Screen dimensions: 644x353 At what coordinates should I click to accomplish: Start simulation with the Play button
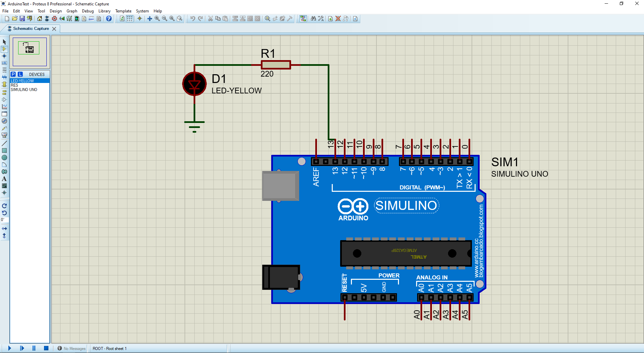[10, 348]
